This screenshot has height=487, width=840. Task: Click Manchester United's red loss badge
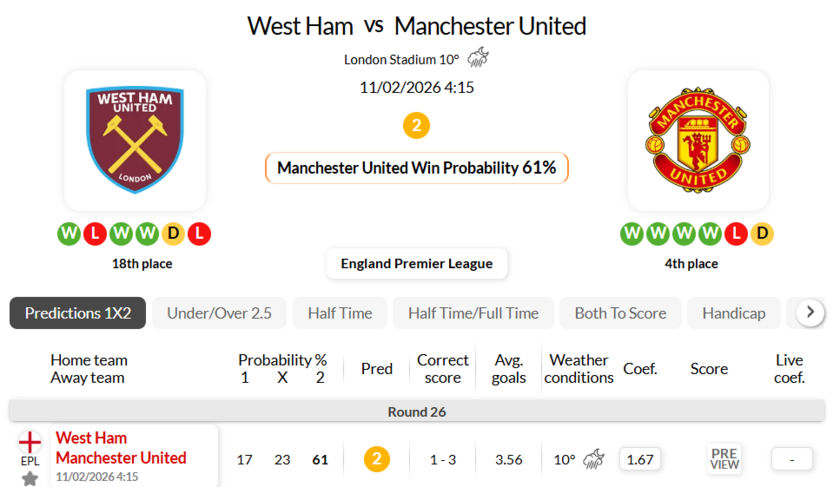pos(737,234)
